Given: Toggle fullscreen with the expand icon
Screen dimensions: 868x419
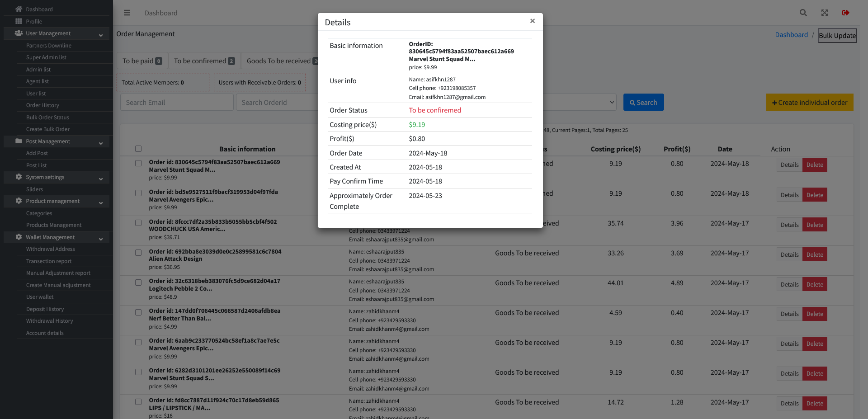Looking at the screenshot, I should coord(825,13).
